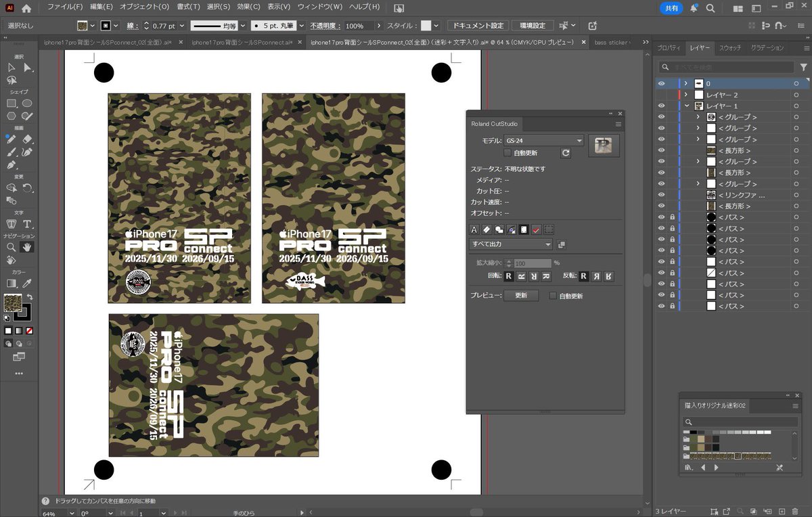Open the すべて出力 output dropdown
Image resolution: width=812 pixels, height=517 pixels.
pos(511,244)
